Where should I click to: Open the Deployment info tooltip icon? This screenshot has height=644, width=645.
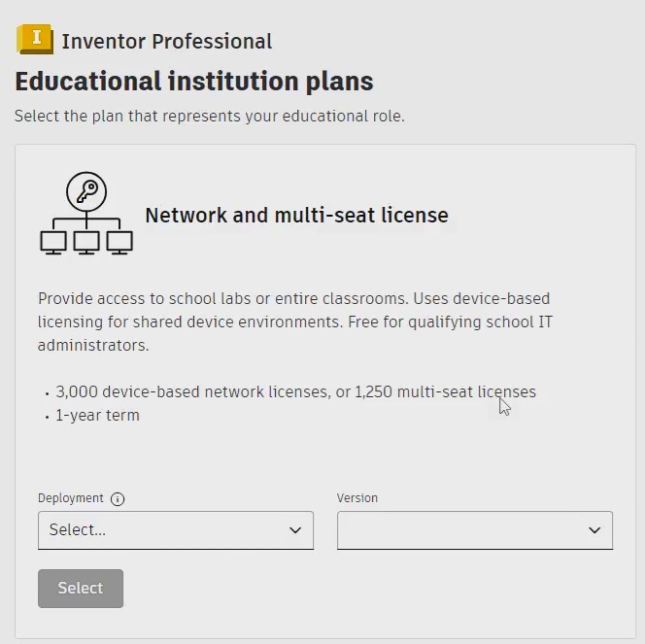click(x=118, y=499)
